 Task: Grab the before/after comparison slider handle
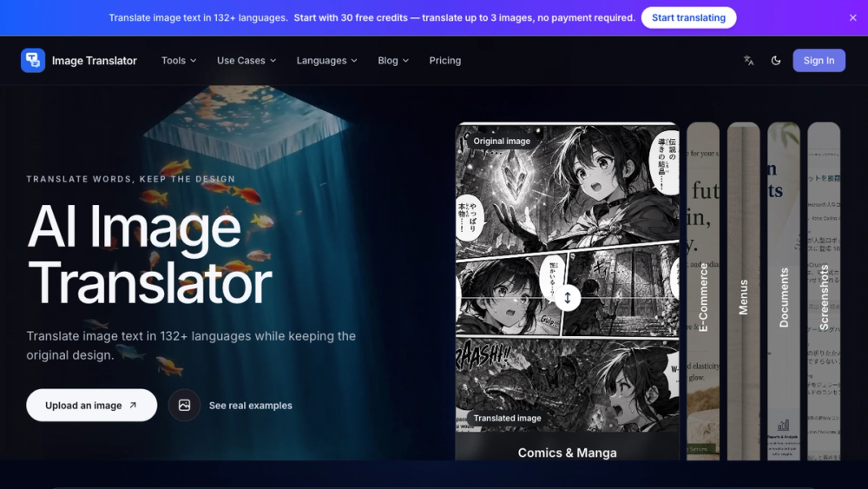tap(568, 298)
